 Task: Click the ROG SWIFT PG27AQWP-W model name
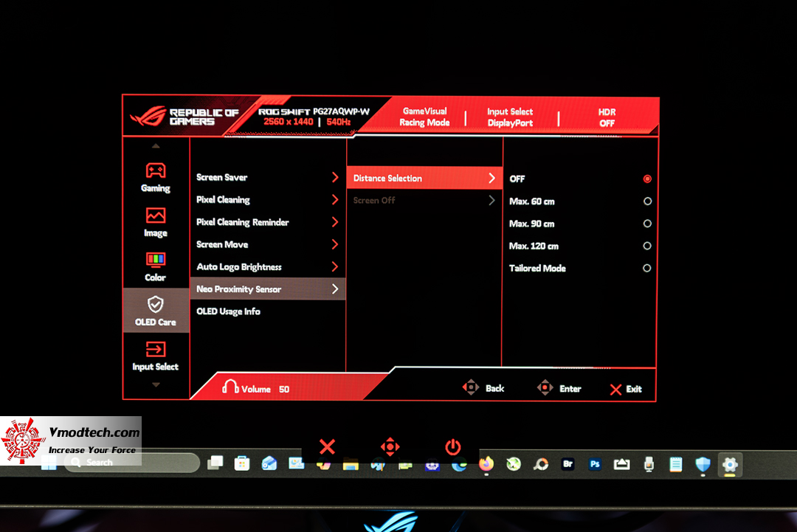tap(314, 111)
